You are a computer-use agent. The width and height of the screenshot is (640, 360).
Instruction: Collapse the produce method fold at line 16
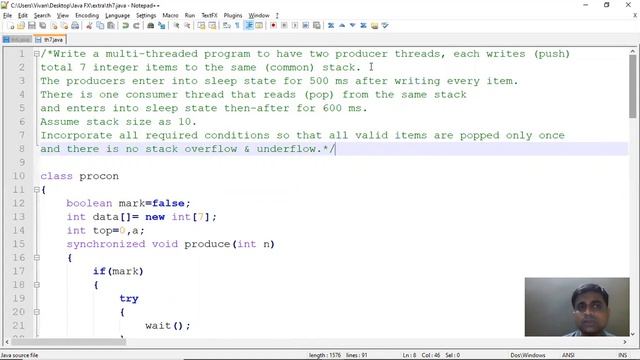[x=37, y=258]
